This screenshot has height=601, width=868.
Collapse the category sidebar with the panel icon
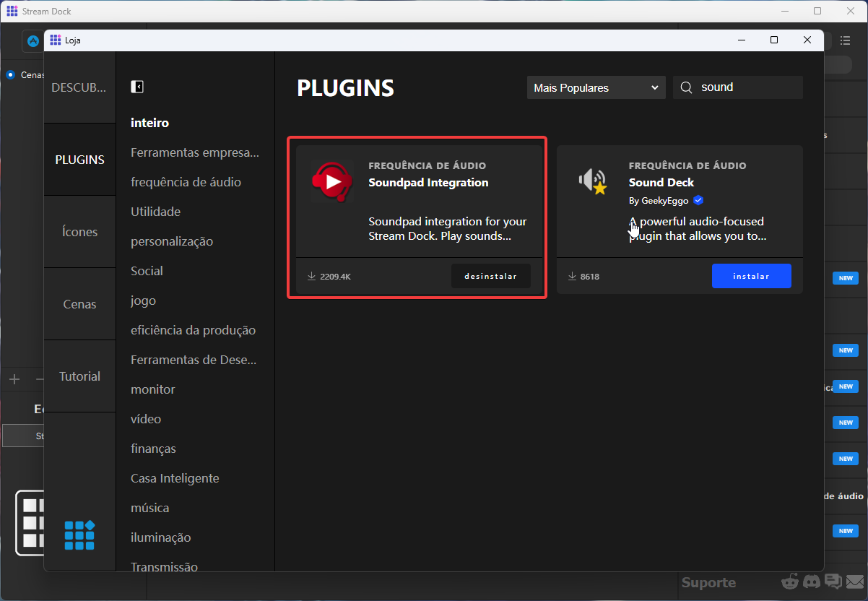pyautogui.click(x=137, y=87)
